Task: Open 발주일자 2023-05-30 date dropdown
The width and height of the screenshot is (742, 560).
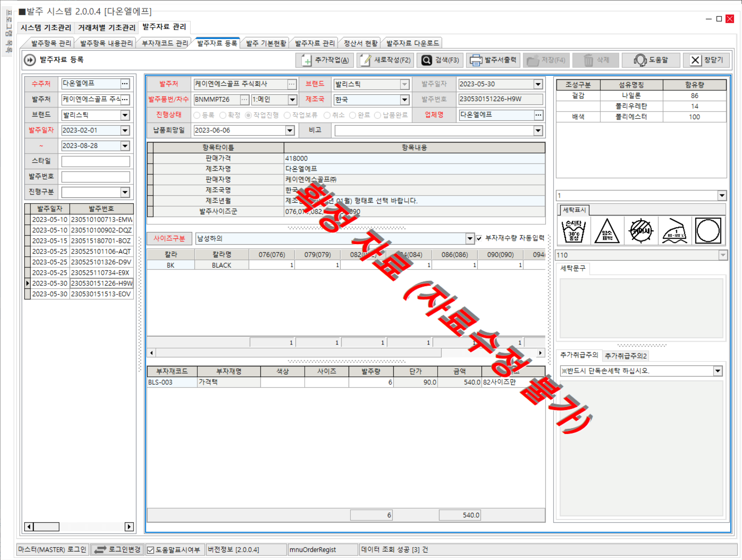Action: pyautogui.click(x=538, y=84)
